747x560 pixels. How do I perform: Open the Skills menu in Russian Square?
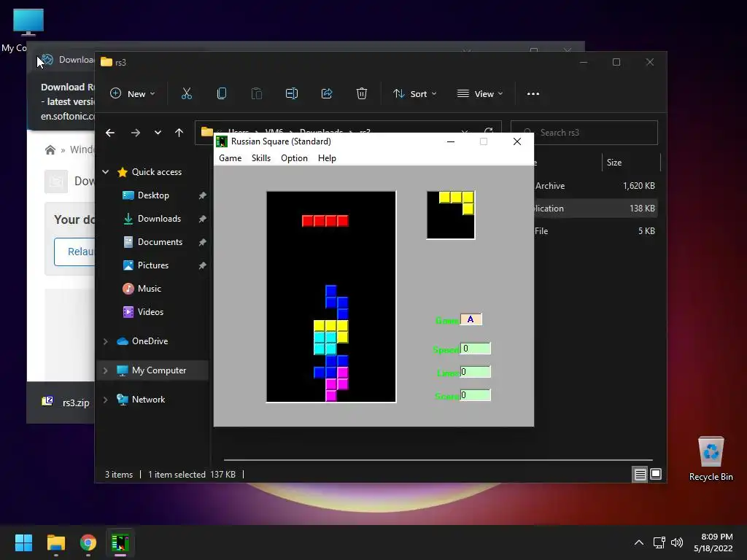pyautogui.click(x=261, y=158)
